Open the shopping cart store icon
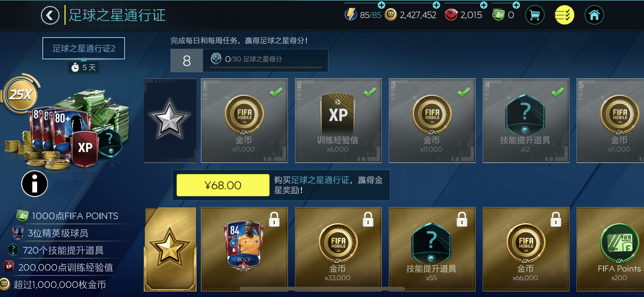The image size is (644, 297). [535, 15]
